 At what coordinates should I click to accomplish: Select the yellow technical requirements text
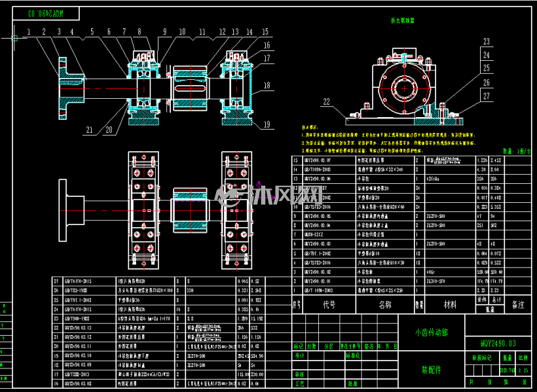pos(389,139)
